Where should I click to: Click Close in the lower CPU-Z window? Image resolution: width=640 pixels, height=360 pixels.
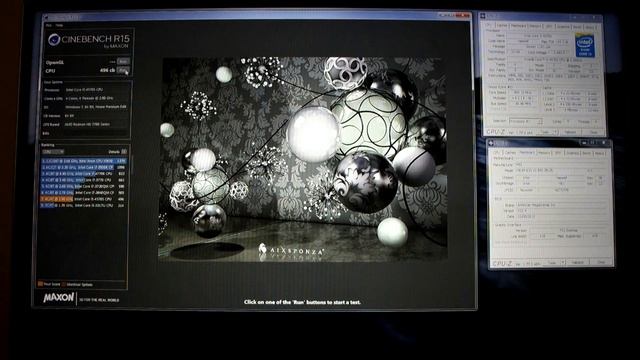click(601, 262)
